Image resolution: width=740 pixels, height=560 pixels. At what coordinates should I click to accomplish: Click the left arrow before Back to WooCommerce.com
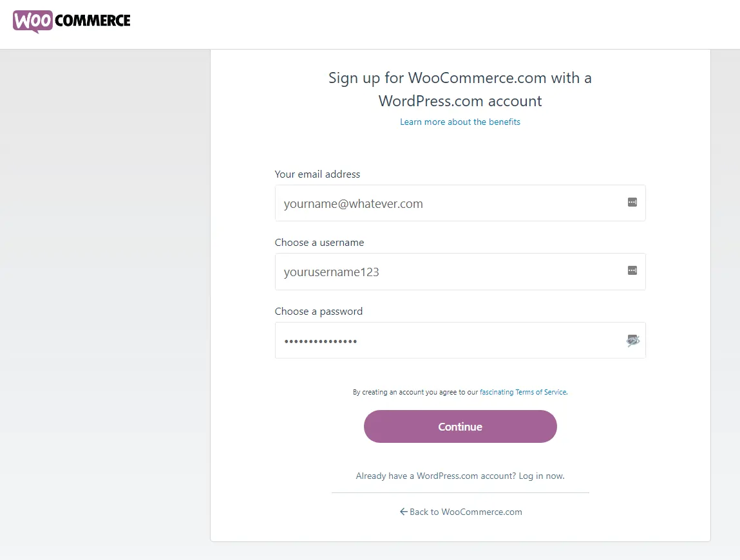pos(404,512)
